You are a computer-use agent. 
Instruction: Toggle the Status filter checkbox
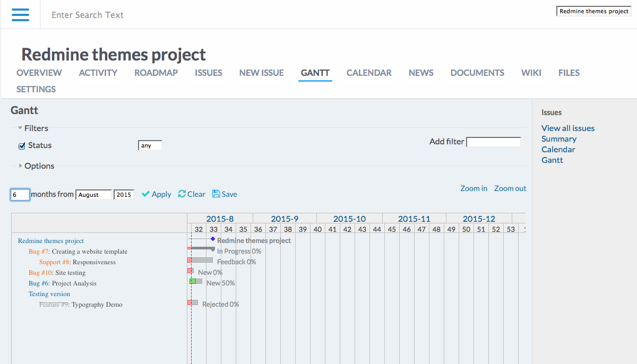22,146
